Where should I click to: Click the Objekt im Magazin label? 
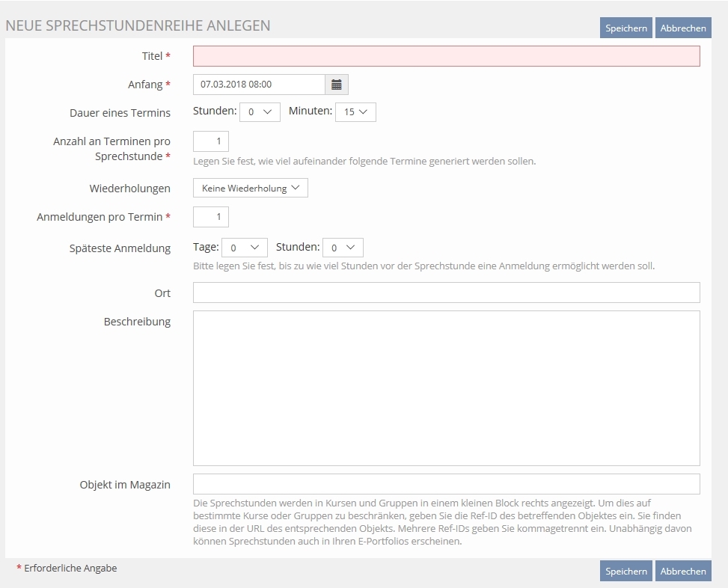125,485
